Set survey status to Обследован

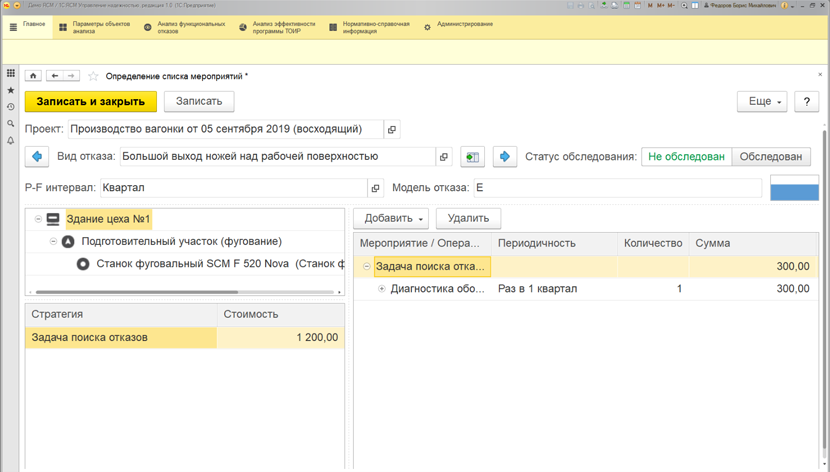pyautogui.click(x=771, y=157)
